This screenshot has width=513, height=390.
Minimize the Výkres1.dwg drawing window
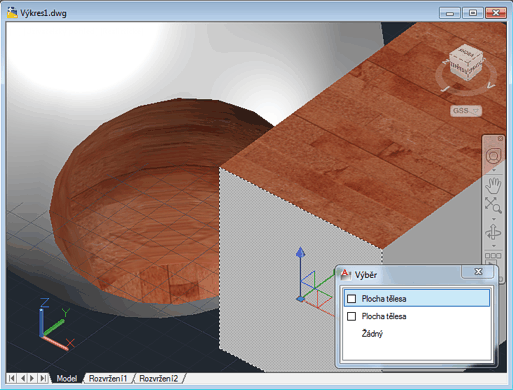[450, 13]
